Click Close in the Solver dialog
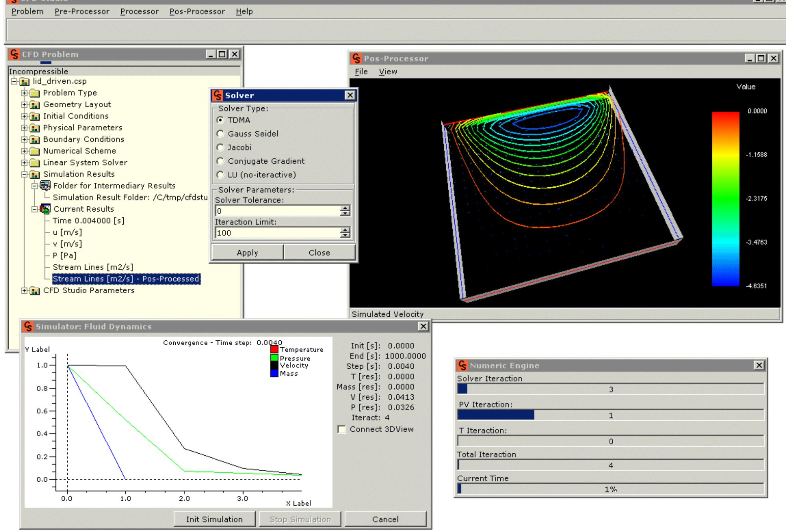The height and width of the screenshot is (532, 786). [319, 252]
